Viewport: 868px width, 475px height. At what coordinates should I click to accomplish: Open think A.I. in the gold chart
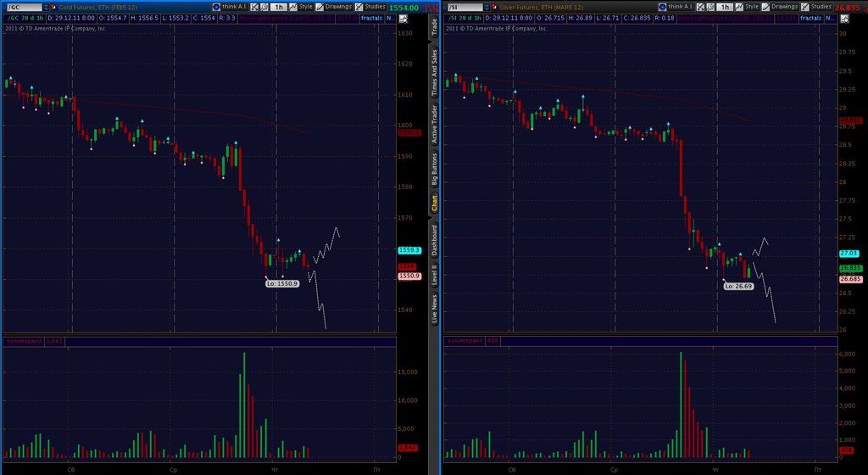[234, 7]
